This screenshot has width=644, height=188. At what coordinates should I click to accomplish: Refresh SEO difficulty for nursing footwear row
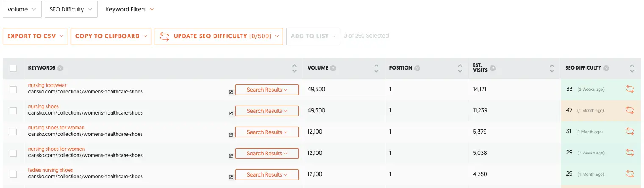(630, 89)
